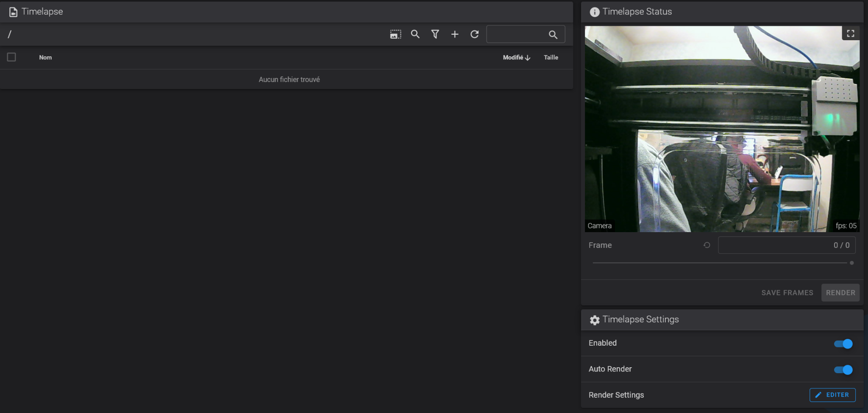The image size is (868, 413).
Task: Sort files by Modifié column arrow
Action: tap(528, 58)
